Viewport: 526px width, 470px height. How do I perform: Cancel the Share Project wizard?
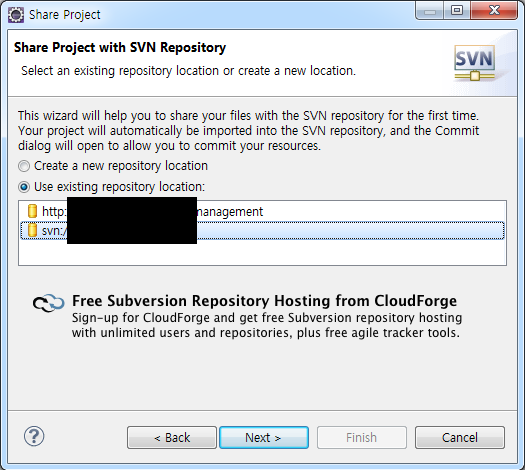pos(460,437)
